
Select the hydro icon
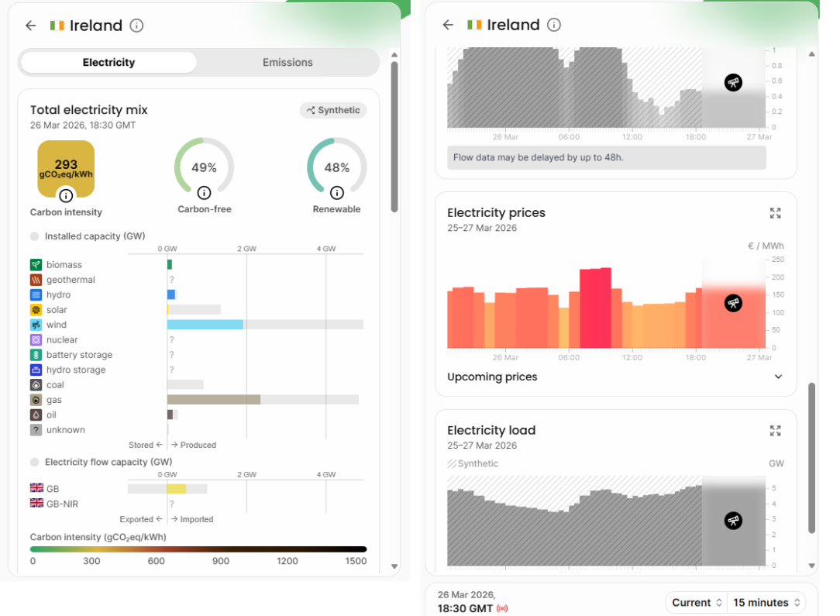pos(36,294)
